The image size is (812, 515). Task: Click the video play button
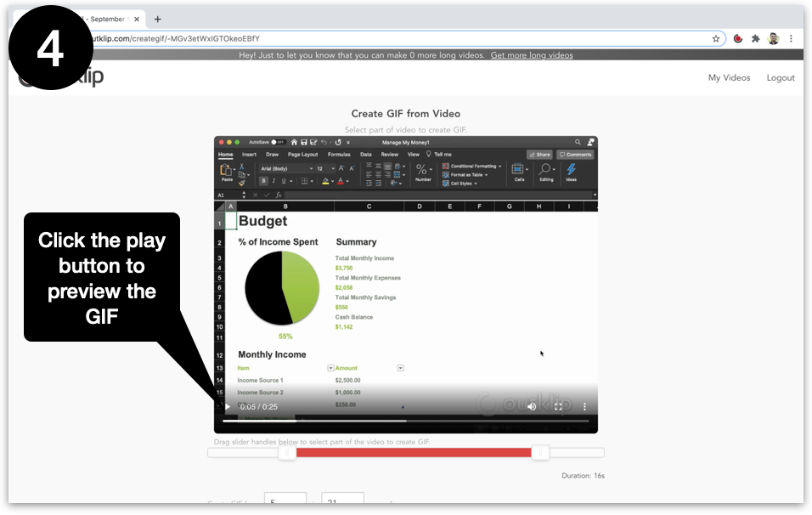(227, 407)
